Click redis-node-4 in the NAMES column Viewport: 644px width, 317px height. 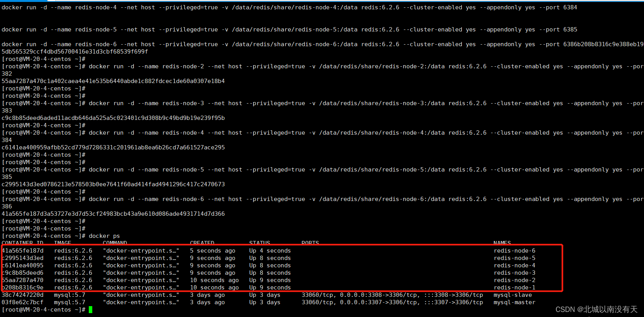[x=515, y=265]
